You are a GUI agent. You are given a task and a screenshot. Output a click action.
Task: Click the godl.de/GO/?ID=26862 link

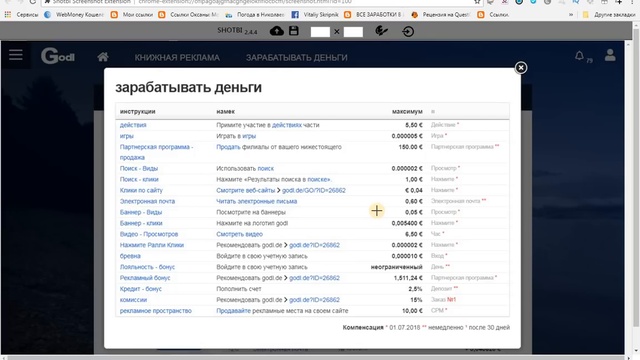coord(313,190)
